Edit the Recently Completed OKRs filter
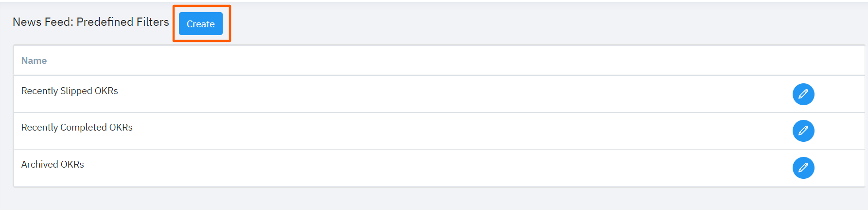 tap(803, 131)
